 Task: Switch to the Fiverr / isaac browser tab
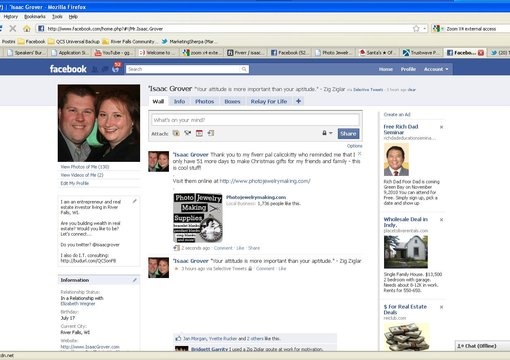pyautogui.click(x=246, y=53)
